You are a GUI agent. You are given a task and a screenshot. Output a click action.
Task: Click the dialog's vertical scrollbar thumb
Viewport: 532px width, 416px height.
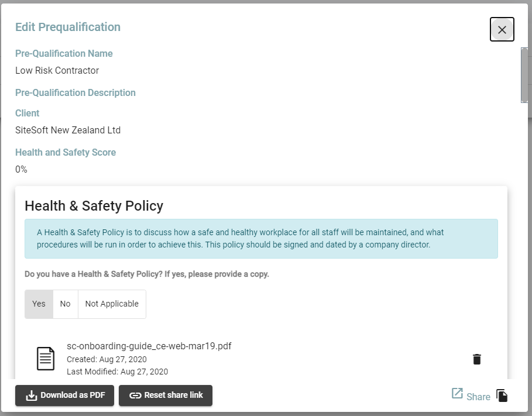524,75
